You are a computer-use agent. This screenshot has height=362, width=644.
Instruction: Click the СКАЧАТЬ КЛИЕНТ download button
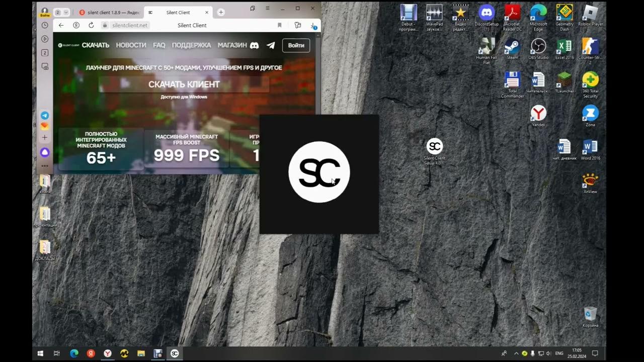click(x=184, y=84)
